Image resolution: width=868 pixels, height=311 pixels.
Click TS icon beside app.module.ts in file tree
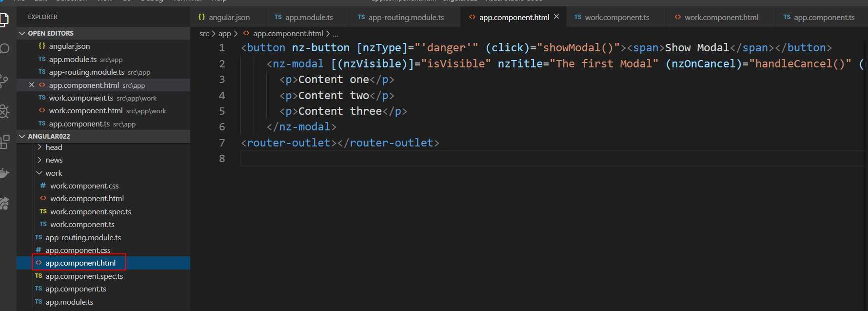pyautogui.click(x=39, y=302)
